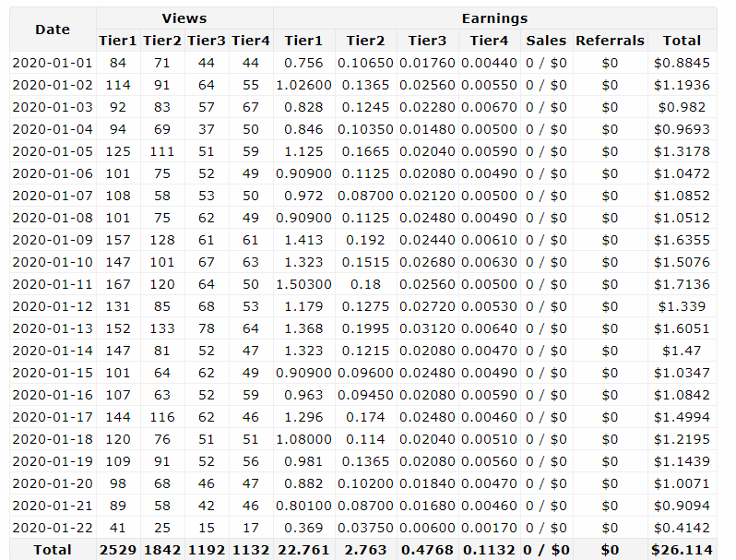
Task: Click the Total column header
Action: (682, 41)
